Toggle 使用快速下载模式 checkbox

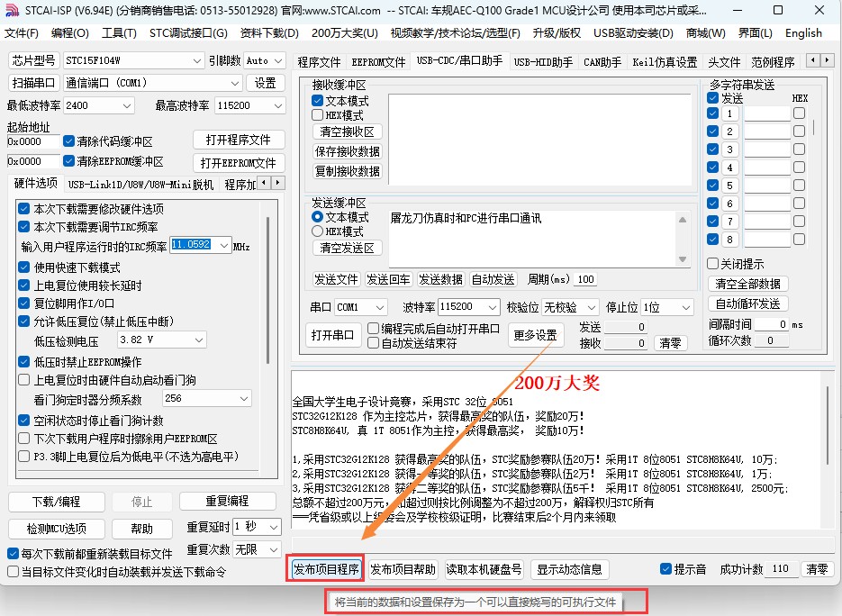[x=23, y=267]
